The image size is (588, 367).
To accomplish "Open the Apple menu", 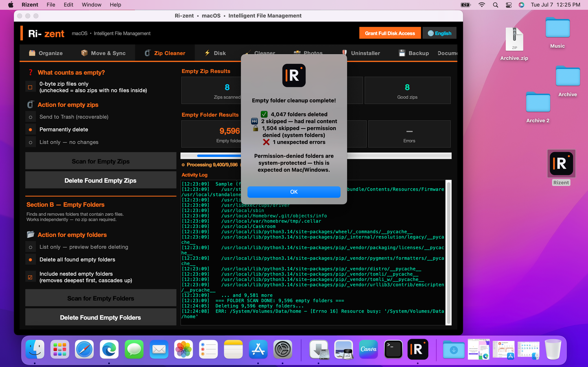I will click(x=11, y=5).
